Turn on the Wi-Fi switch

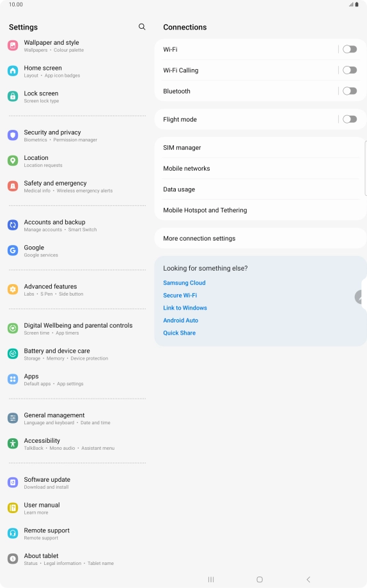[350, 49]
